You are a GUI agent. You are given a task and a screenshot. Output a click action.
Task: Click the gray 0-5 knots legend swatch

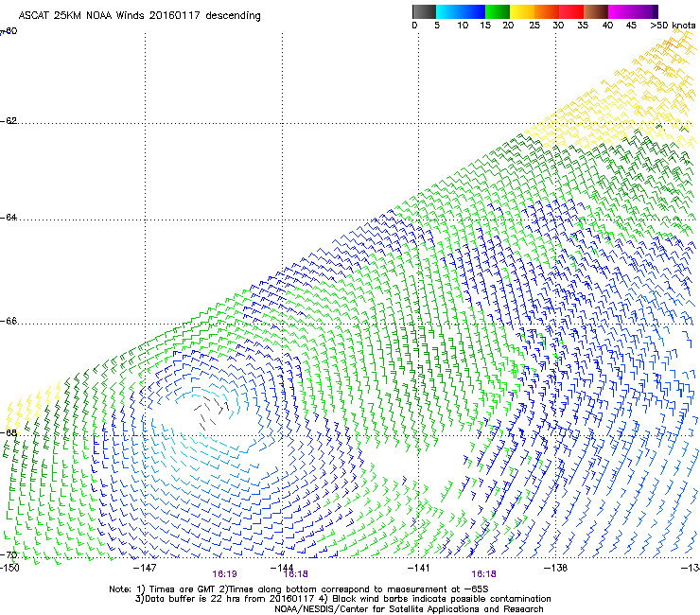[x=424, y=11]
